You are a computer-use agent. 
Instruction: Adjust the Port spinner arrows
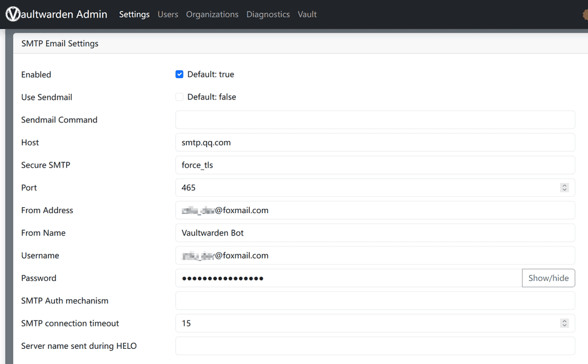point(564,188)
